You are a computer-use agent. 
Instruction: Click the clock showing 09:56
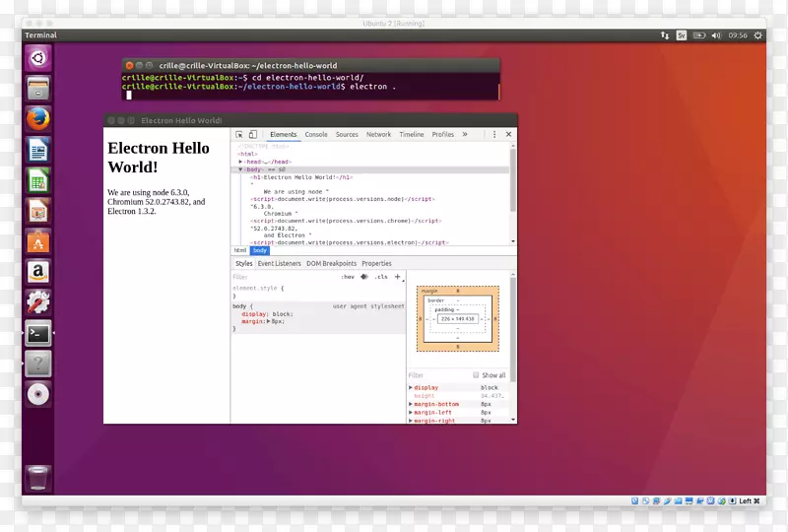[738, 35]
